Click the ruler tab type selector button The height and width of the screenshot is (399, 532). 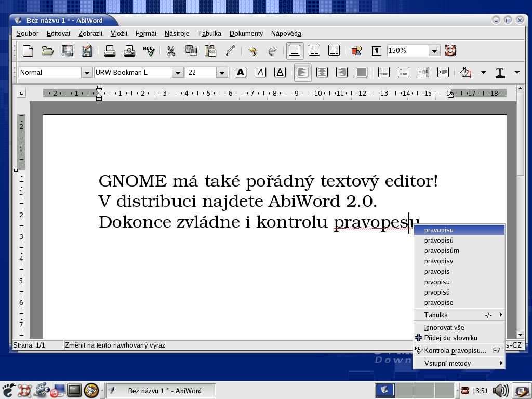pos(21,93)
